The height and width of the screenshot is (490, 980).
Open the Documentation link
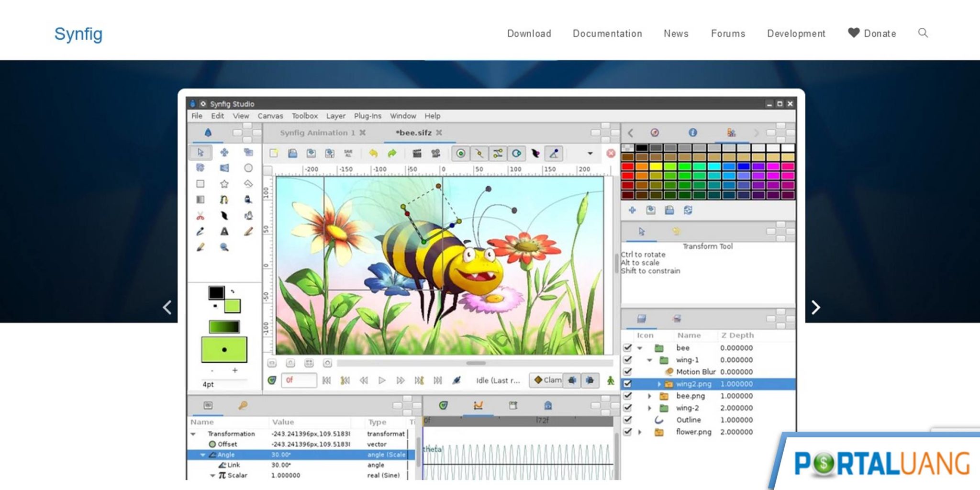click(x=607, y=33)
